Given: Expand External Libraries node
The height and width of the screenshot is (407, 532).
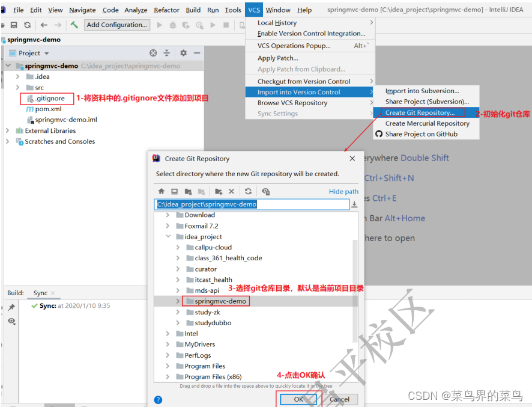Looking at the screenshot, I should (x=7, y=130).
